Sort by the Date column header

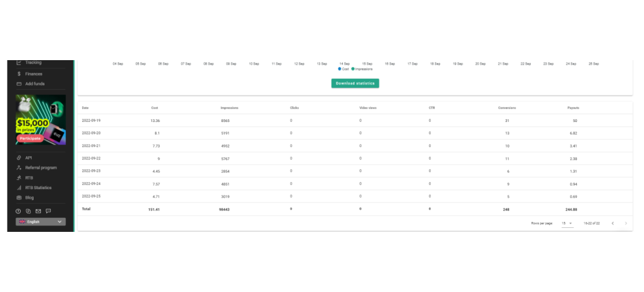[85, 108]
